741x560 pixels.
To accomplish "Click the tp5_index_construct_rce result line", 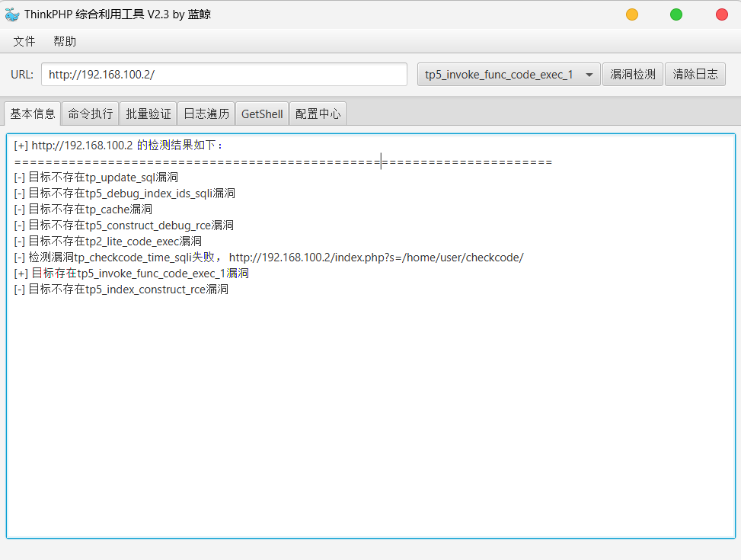I will click(121, 290).
